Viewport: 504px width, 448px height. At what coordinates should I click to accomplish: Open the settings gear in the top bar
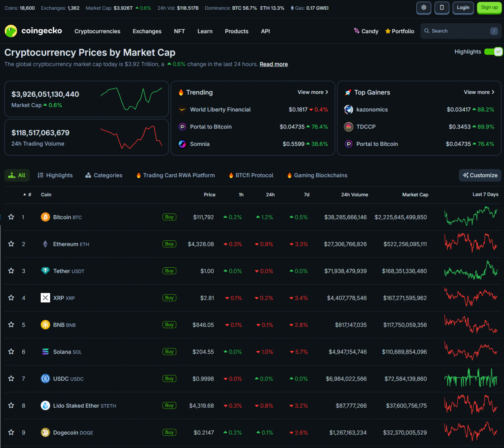[423, 7]
